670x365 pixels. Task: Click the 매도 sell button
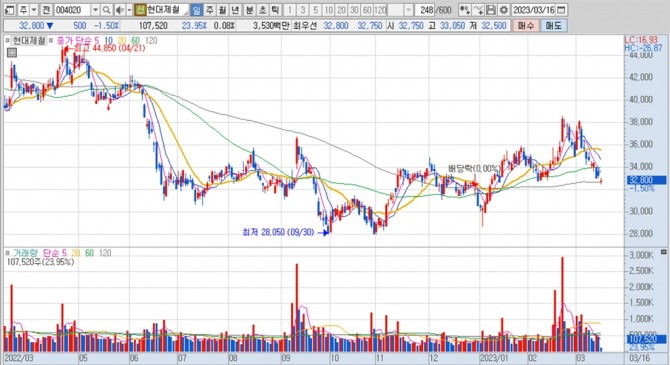(x=553, y=26)
